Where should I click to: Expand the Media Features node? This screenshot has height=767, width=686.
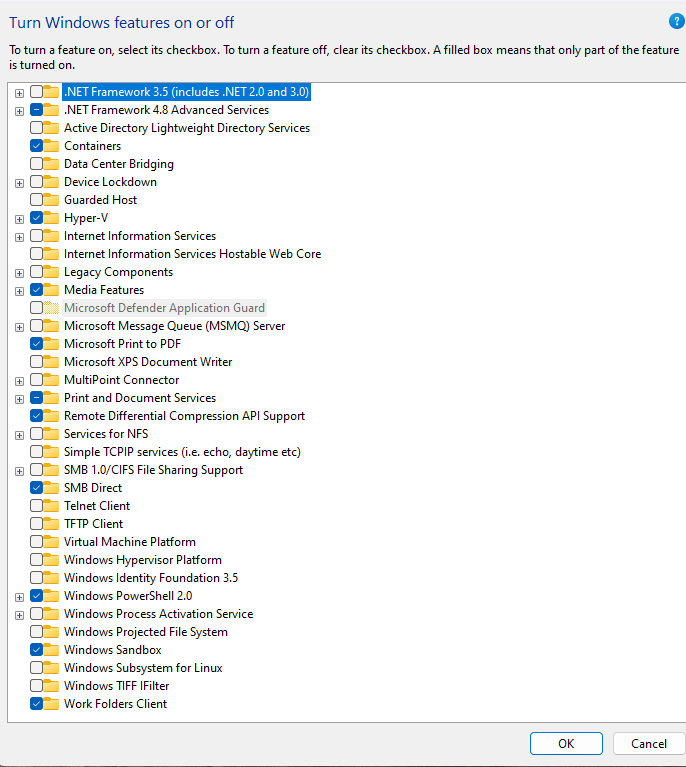(x=19, y=292)
